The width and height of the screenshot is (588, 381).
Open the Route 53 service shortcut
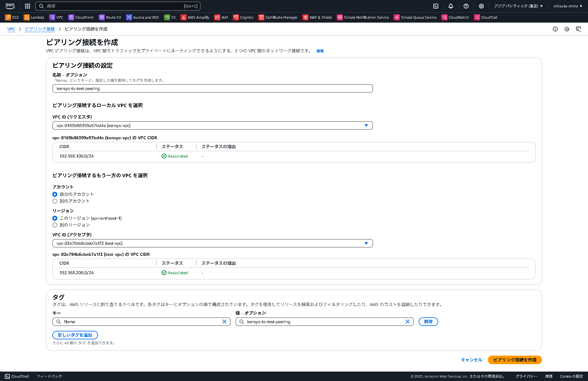point(110,17)
